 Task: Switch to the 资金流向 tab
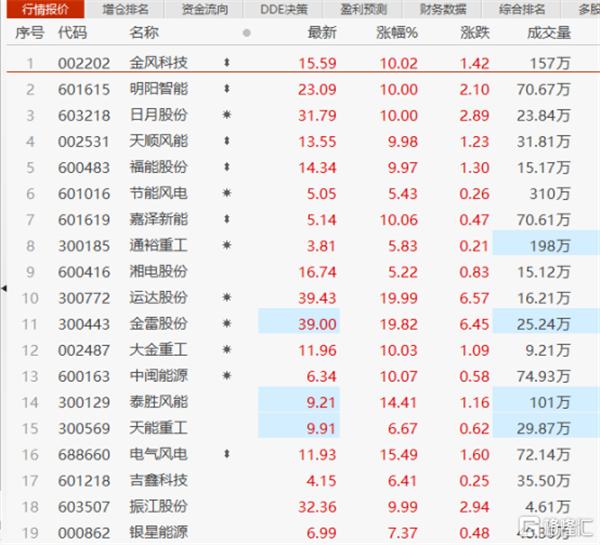tap(205, 9)
